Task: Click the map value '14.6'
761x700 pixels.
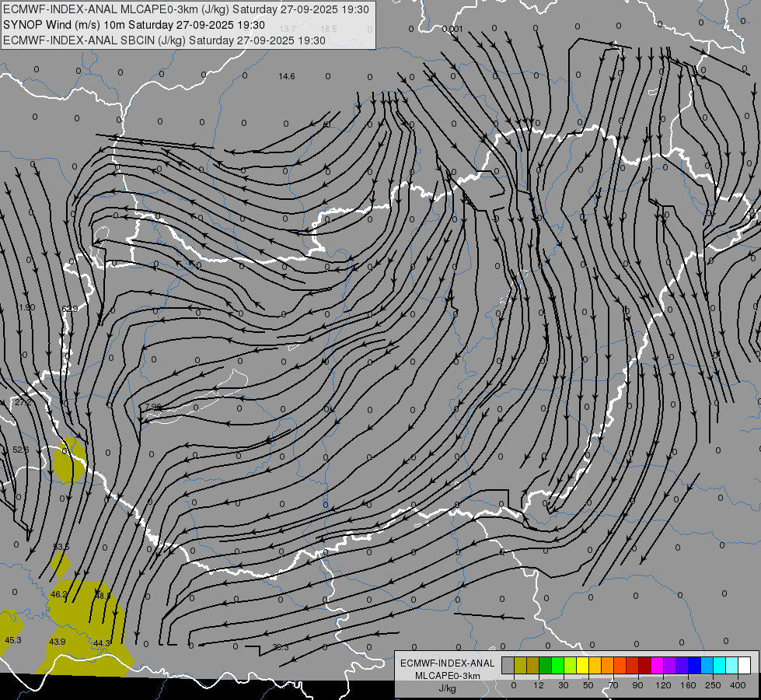Action: click(287, 76)
